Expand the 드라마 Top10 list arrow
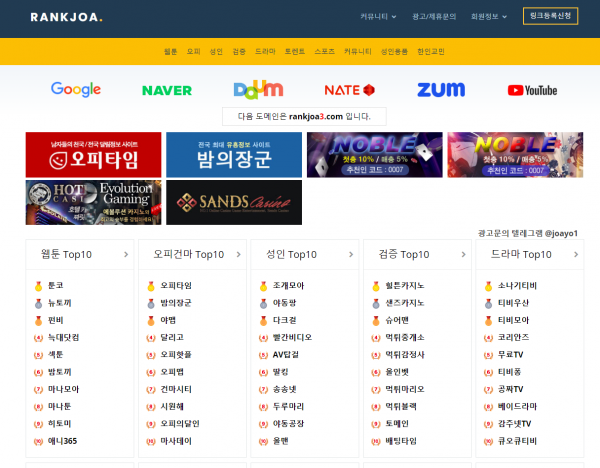This screenshot has height=468, width=600. tap(576, 254)
